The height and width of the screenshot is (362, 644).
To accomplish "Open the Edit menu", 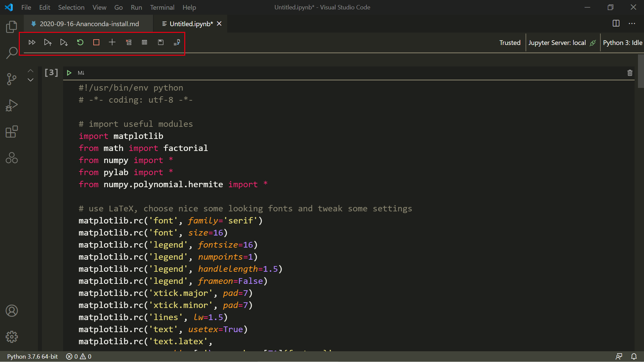I will click(45, 7).
